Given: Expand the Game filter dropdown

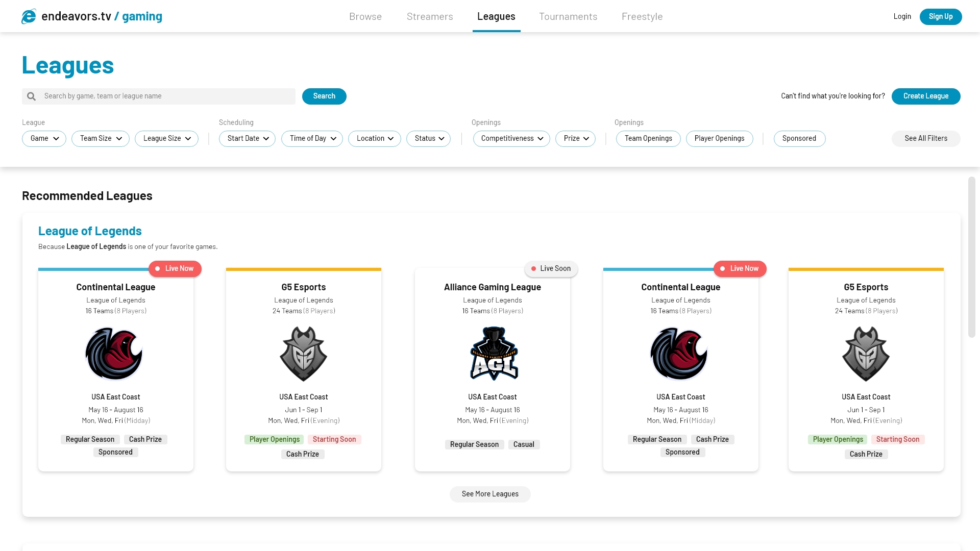Looking at the screenshot, I should point(44,139).
